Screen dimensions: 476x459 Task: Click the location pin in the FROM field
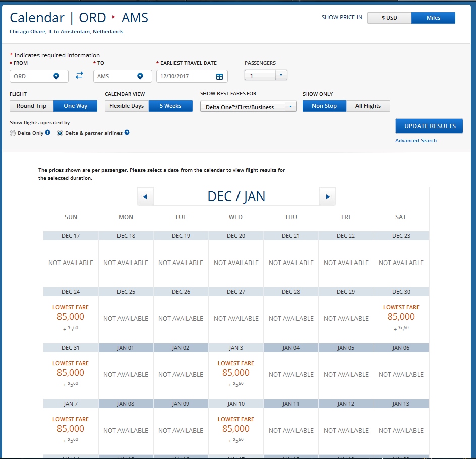(x=56, y=76)
